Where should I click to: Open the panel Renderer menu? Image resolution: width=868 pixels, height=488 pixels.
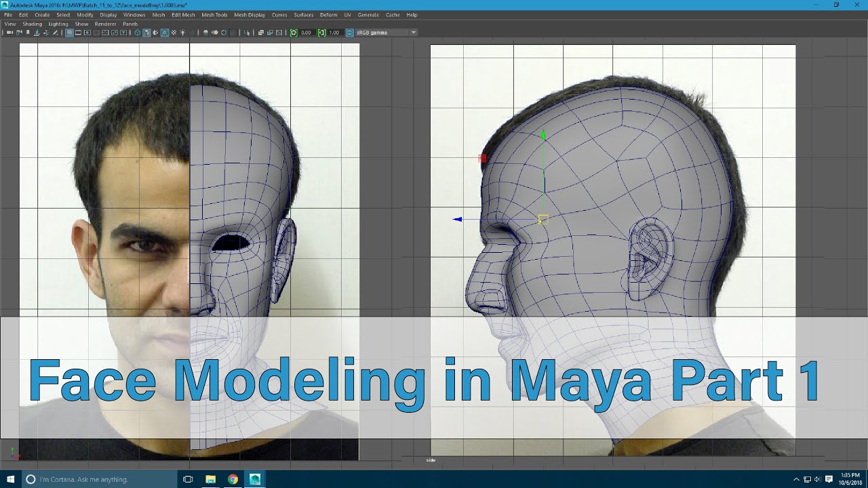point(106,24)
